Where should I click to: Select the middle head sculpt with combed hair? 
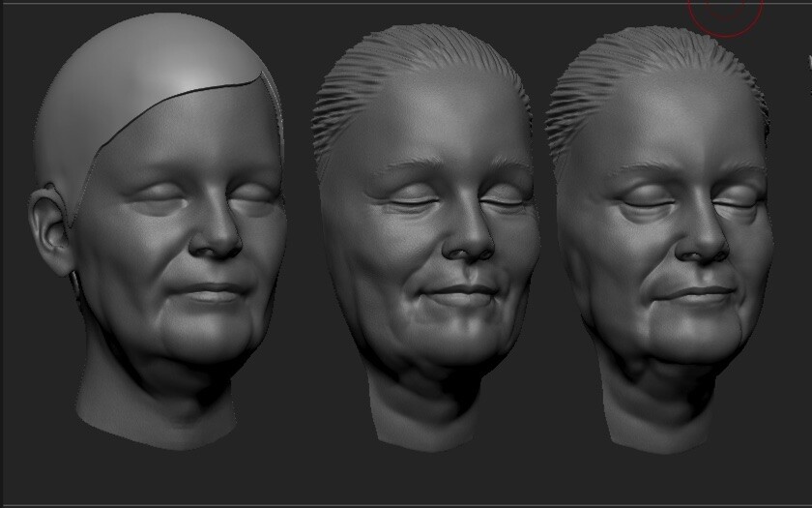coord(425,237)
